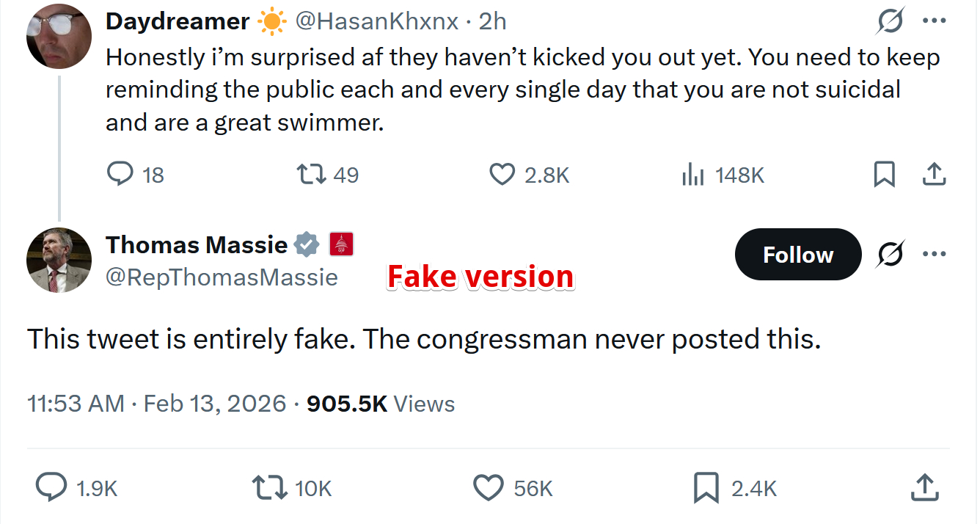Like Daydreamer's reply
The width and height of the screenshot is (980, 524).
(x=502, y=175)
